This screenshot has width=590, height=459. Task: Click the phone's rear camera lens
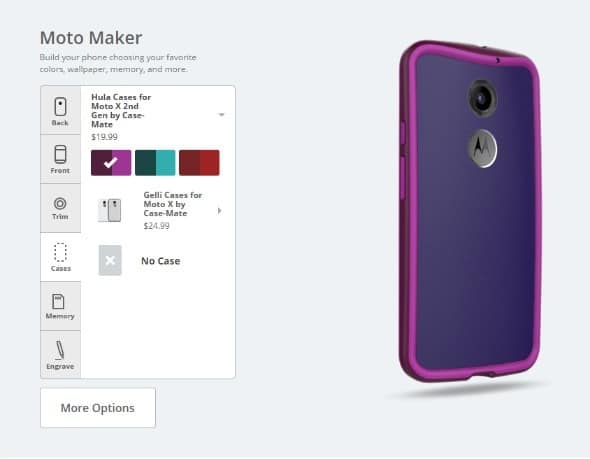pyautogui.click(x=482, y=99)
